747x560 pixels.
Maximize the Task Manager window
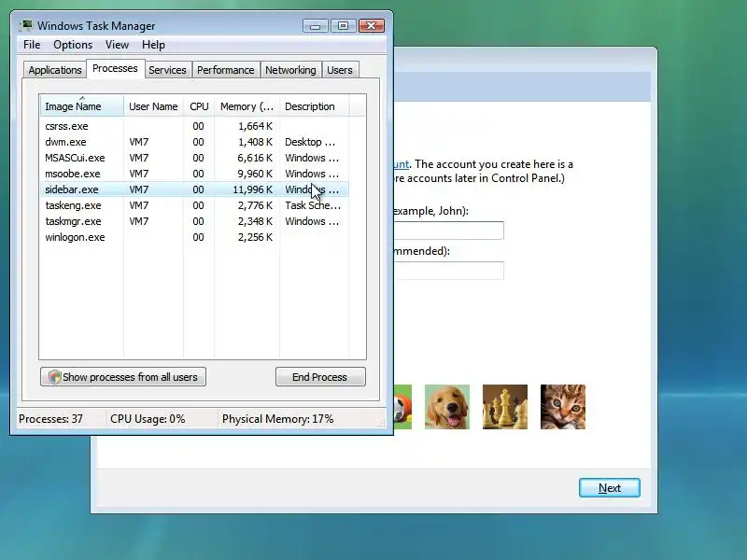(343, 26)
